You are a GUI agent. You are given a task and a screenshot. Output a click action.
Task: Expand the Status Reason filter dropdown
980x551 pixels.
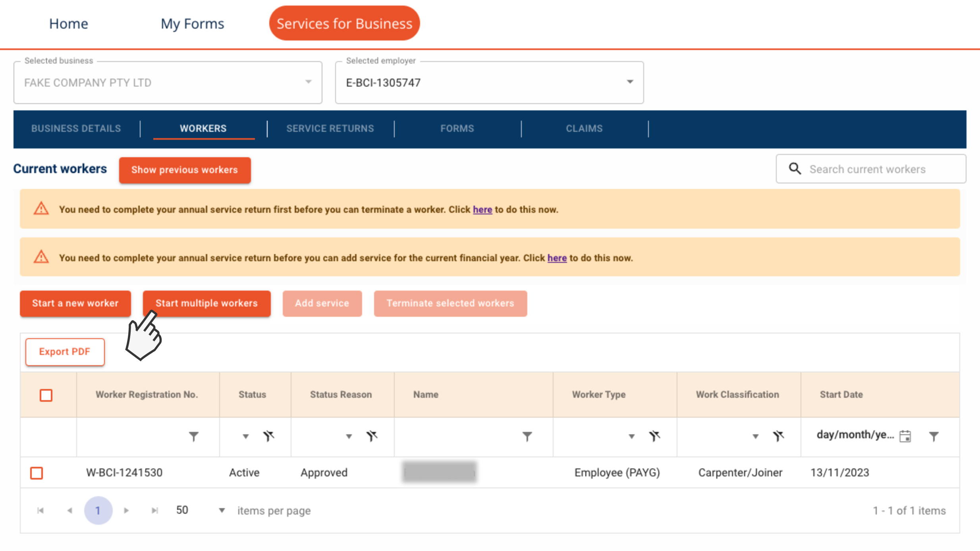pyautogui.click(x=349, y=436)
